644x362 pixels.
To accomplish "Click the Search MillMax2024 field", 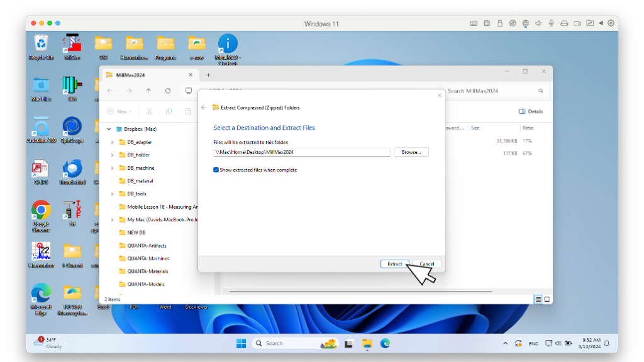I will point(497,90).
